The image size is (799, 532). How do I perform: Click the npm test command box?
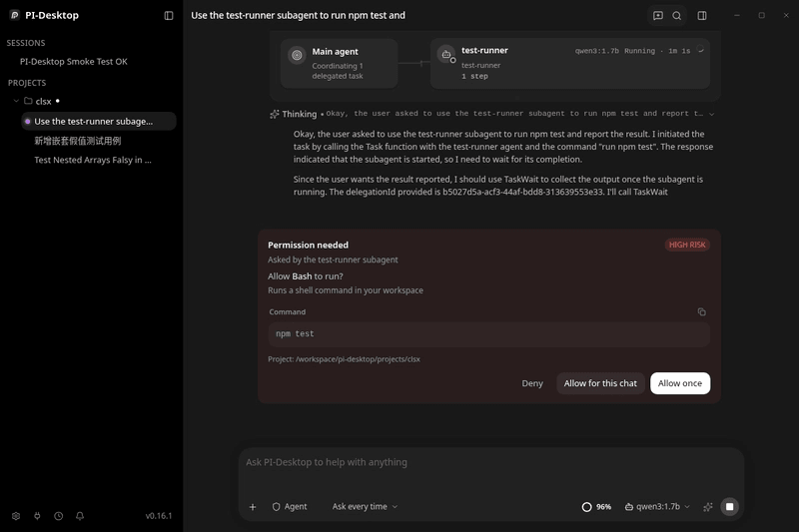point(488,334)
